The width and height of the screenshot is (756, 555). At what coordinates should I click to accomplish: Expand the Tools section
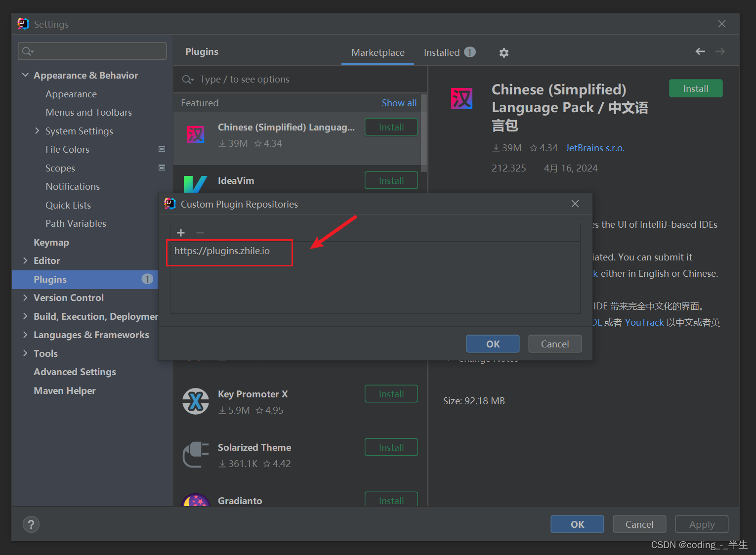point(25,353)
